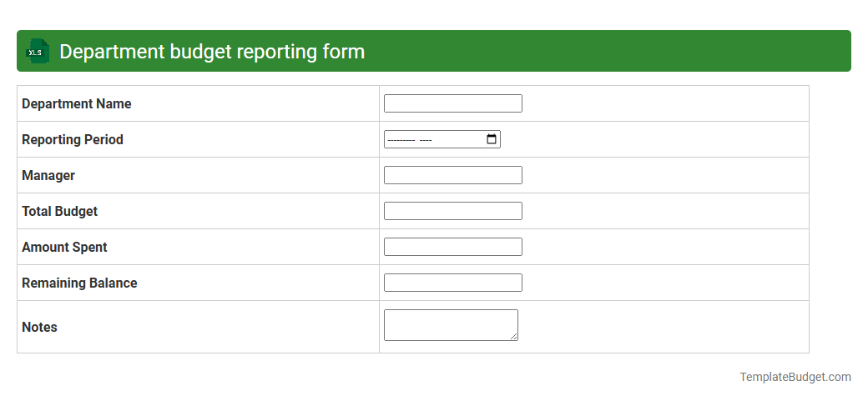Screen dimensions: 868x401
Task: Click the Total Budget input box
Action: tap(453, 211)
